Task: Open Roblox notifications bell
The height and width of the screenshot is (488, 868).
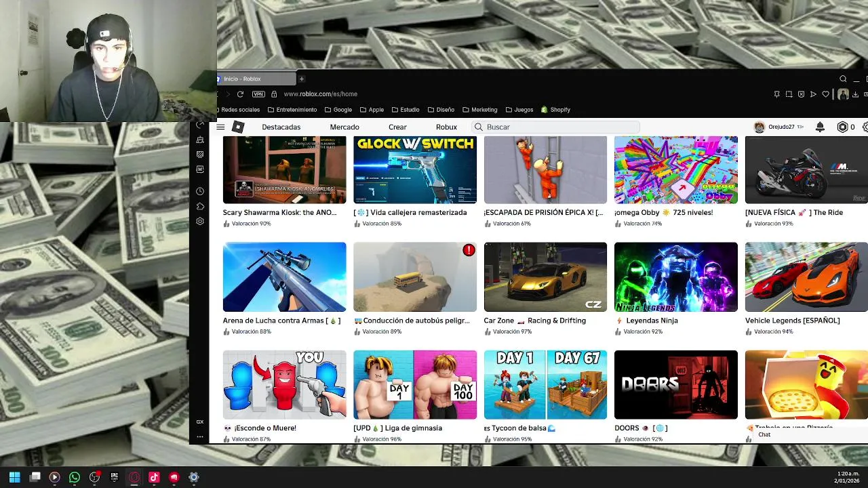Action: [x=820, y=127]
